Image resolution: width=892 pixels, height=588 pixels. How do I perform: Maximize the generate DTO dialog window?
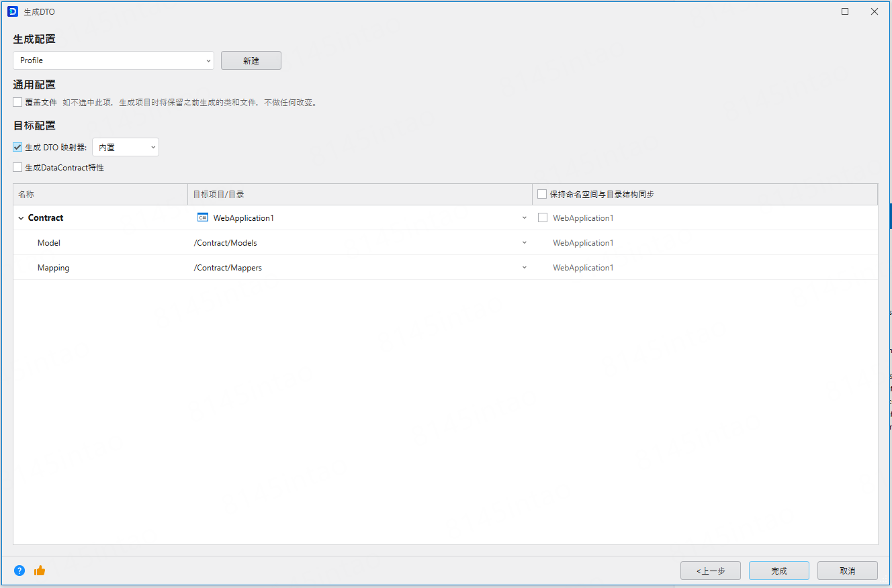pos(845,11)
